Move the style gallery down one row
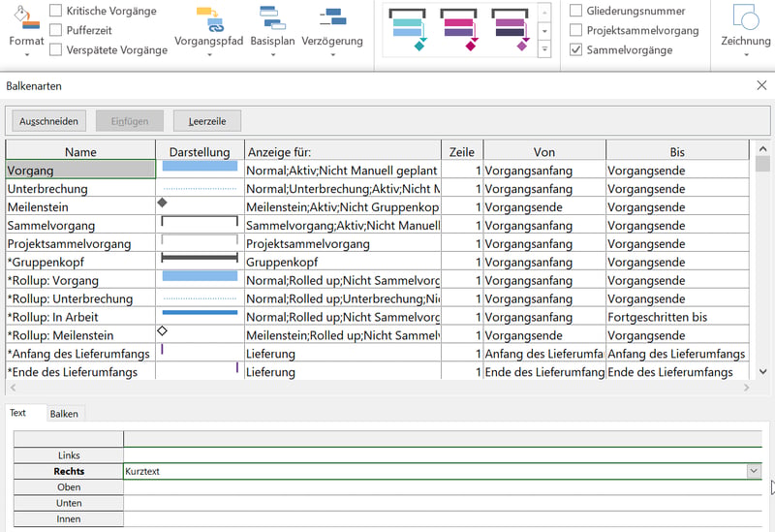775x532 pixels. click(544, 31)
